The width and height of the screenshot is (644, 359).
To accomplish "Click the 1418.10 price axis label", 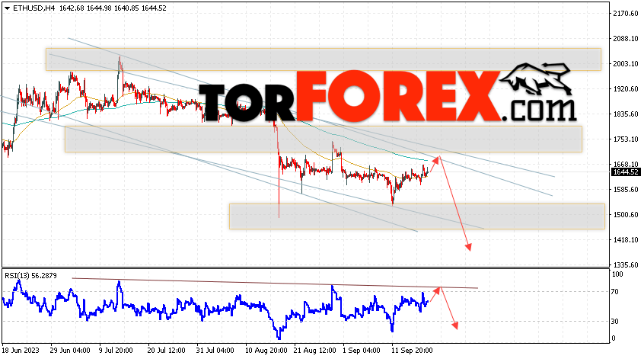I will pyautogui.click(x=626, y=240).
